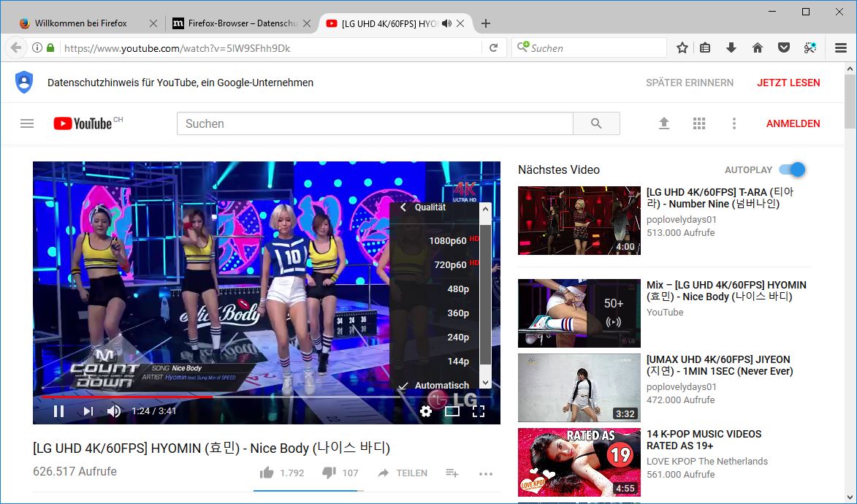Go back from the Qualität menu
The image size is (857, 504).
[x=403, y=207]
